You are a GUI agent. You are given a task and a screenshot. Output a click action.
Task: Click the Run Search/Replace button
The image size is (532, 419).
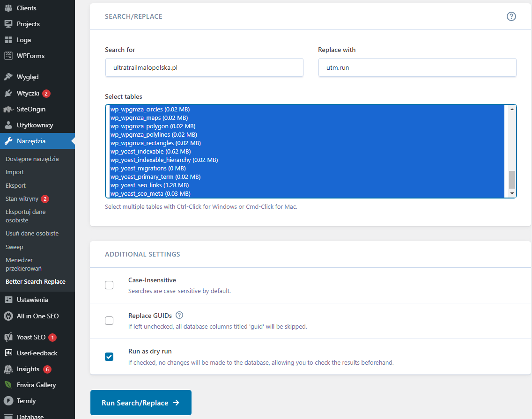[x=140, y=403]
